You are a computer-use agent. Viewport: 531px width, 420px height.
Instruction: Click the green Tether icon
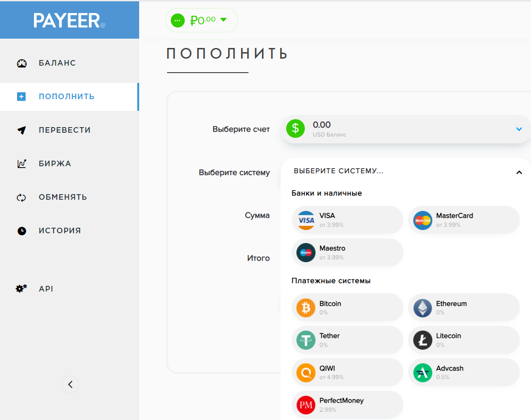(x=306, y=340)
